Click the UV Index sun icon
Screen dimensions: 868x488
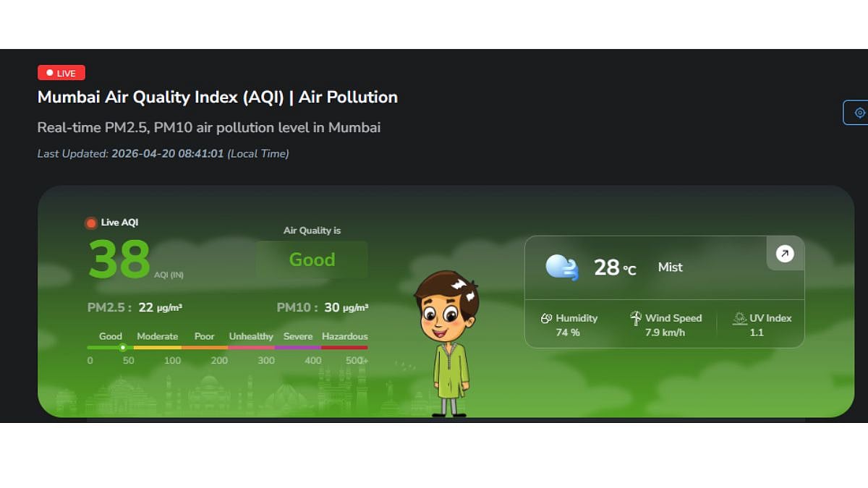click(739, 318)
